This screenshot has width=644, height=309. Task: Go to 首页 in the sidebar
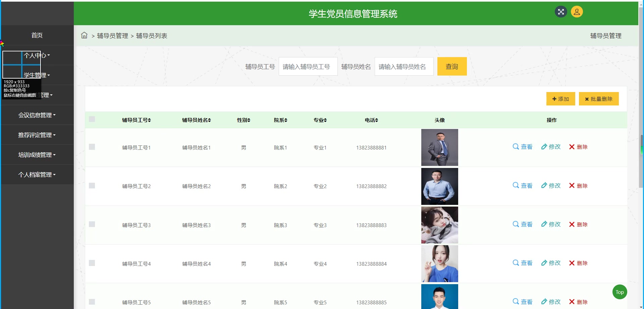(37, 35)
